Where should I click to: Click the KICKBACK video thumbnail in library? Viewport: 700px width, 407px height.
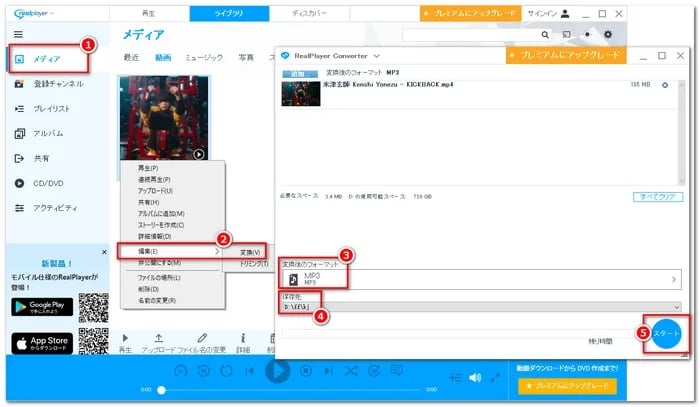tap(164, 117)
